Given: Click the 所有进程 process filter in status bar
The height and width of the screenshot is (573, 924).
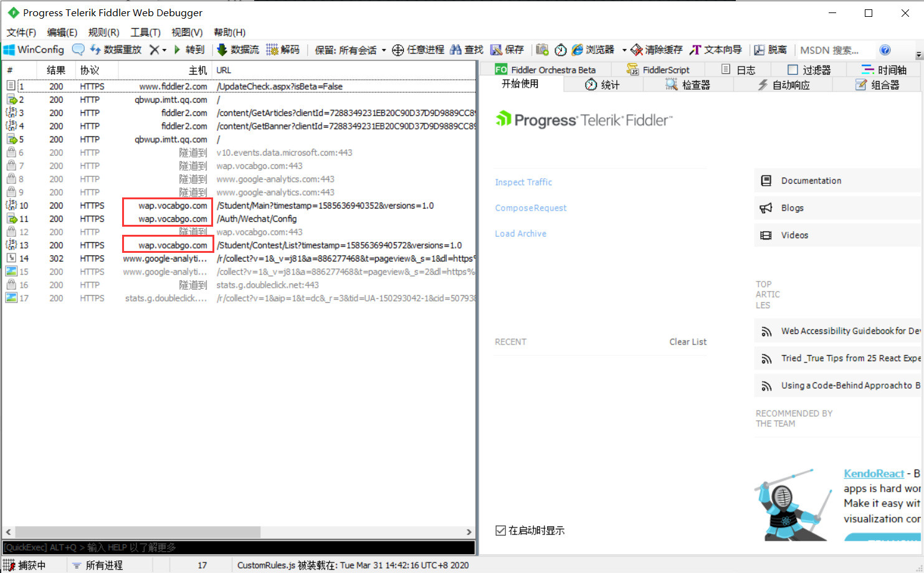Looking at the screenshot, I should [98, 565].
